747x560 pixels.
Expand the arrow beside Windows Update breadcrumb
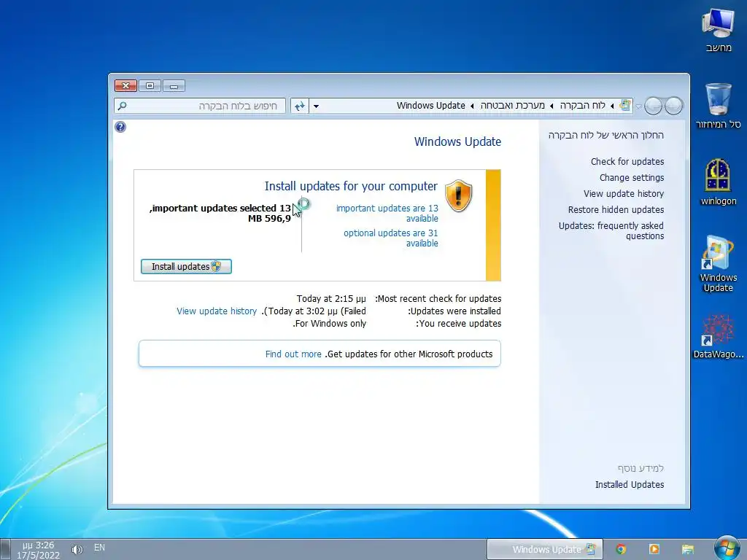tap(472, 106)
